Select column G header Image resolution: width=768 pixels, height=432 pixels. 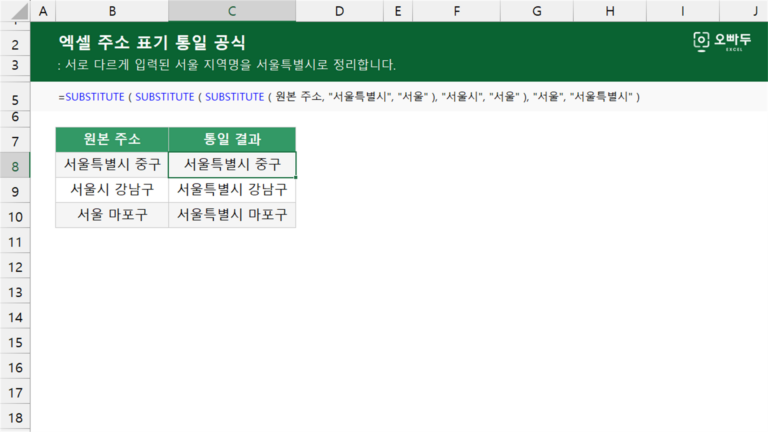tap(537, 11)
